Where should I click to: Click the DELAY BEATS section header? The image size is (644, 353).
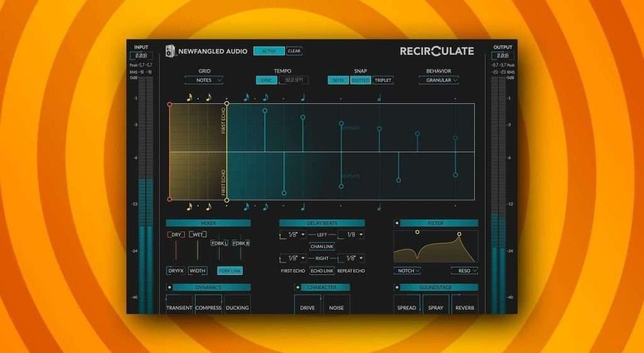coord(322,223)
